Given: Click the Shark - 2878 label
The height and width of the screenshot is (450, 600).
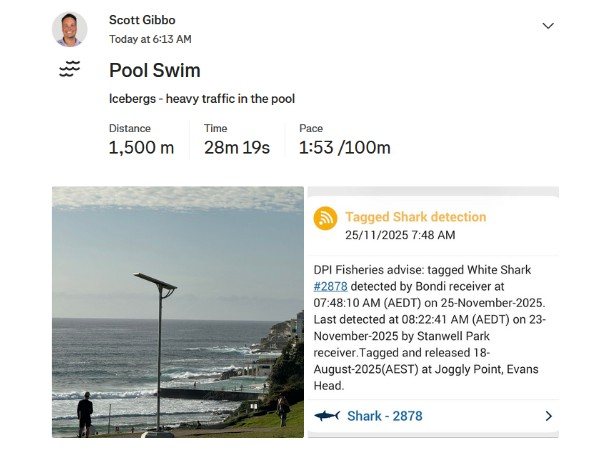Looking at the screenshot, I should coord(384,416).
